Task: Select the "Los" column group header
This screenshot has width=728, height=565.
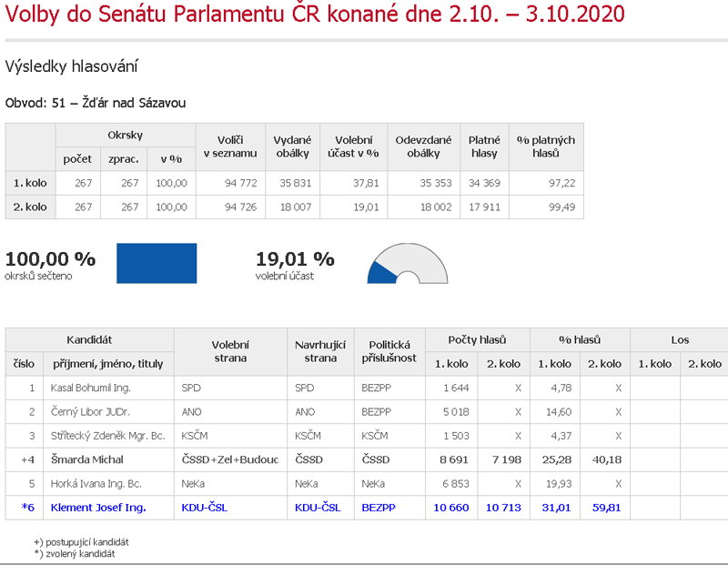Action: point(680,340)
